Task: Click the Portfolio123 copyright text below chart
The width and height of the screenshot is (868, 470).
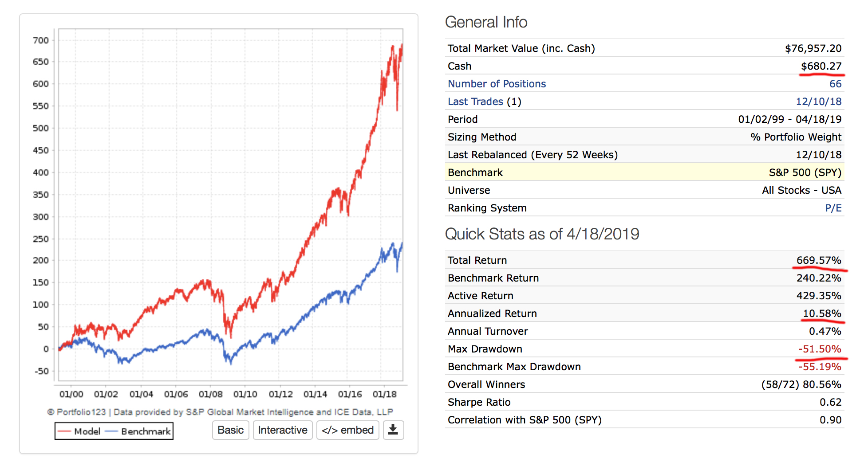Action: coord(220,412)
